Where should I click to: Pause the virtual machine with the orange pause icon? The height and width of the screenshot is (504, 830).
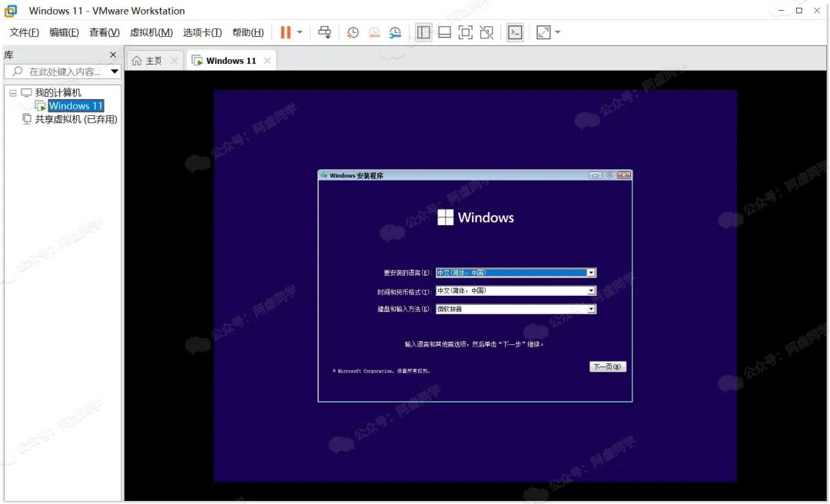pyautogui.click(x=285, y=32)
